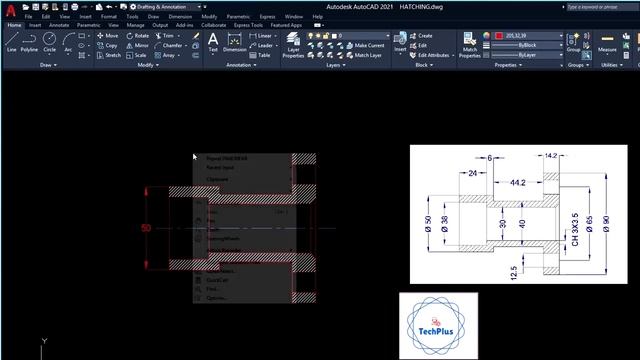Viewport: 640px width, 360px height.
Task: Switch to the Annotate ribbon tab
Action: click(59, 25)
